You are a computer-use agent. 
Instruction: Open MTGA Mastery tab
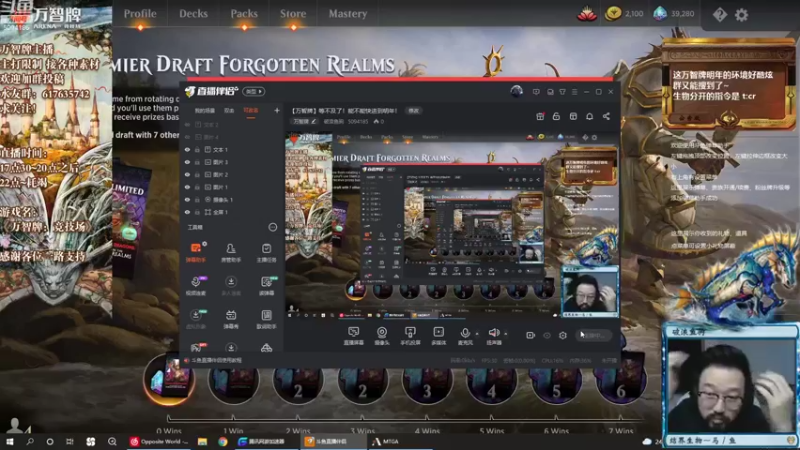(x=347, y=14)
